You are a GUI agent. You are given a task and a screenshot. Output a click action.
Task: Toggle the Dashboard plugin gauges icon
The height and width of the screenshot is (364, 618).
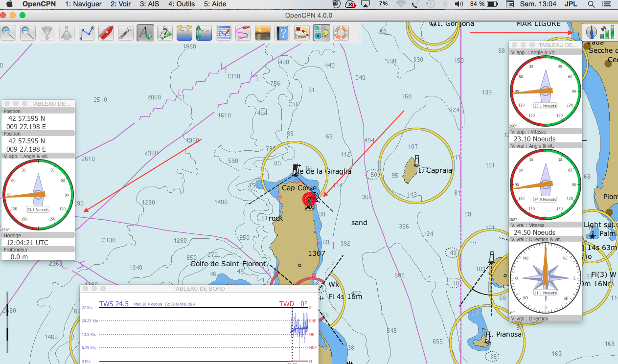321,33
